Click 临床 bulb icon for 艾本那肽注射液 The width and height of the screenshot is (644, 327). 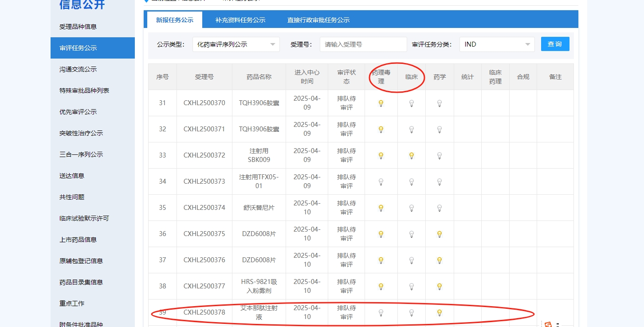[x=411, y=313]
